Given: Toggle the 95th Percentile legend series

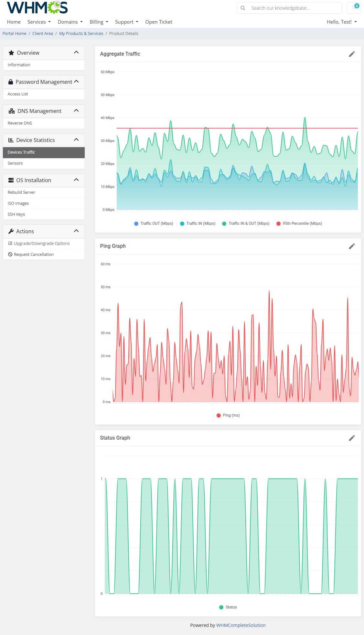Looking at the screenshot, I should [299, 224].
